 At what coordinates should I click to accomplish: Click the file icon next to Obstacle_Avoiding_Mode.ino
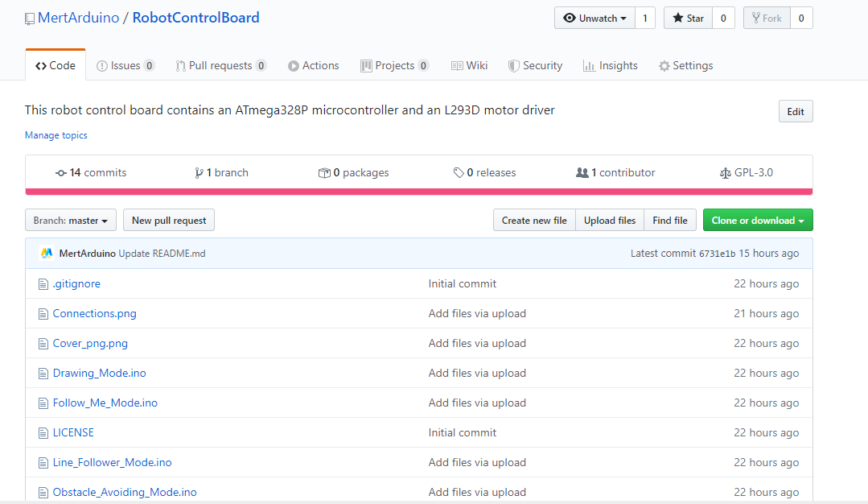(x=43, y=493)
